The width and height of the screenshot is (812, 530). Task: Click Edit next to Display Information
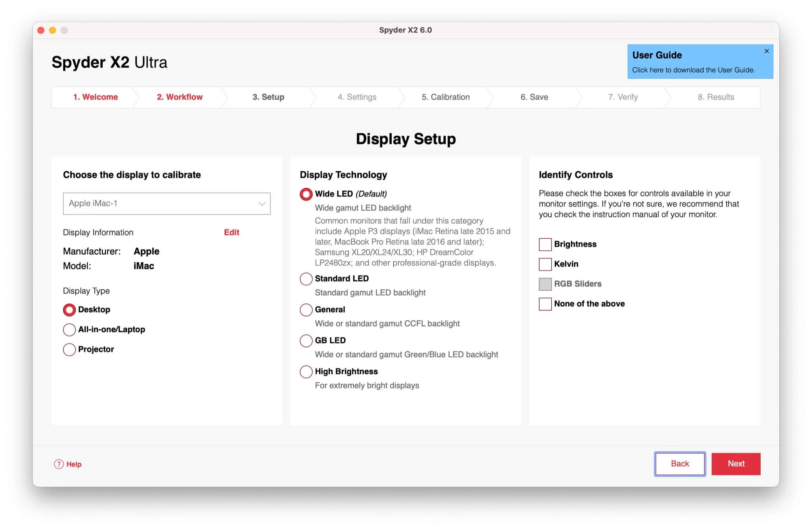(x=231, y=232)
